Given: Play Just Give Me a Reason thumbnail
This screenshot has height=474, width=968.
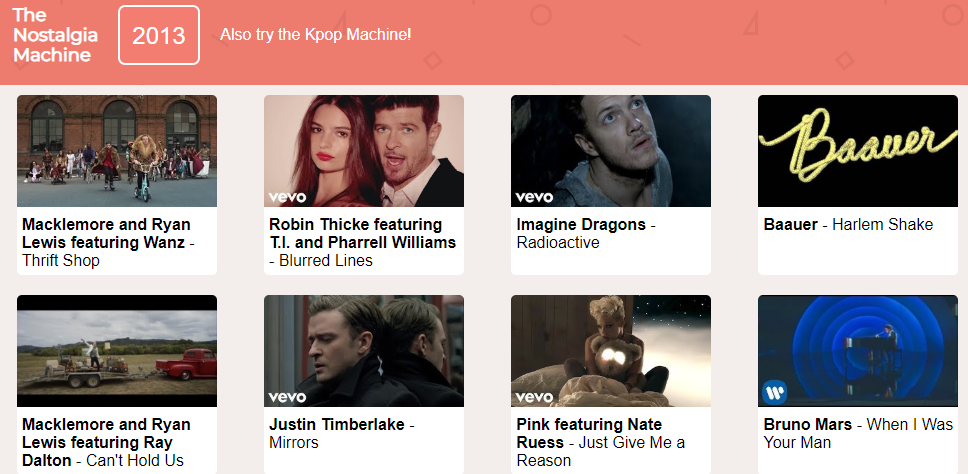Looking at the screenshot, I should (611, 351).
